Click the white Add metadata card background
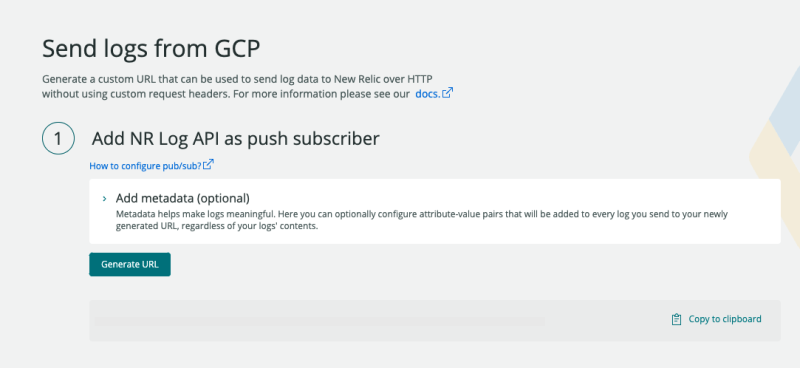800x368 pixels. 435,211
